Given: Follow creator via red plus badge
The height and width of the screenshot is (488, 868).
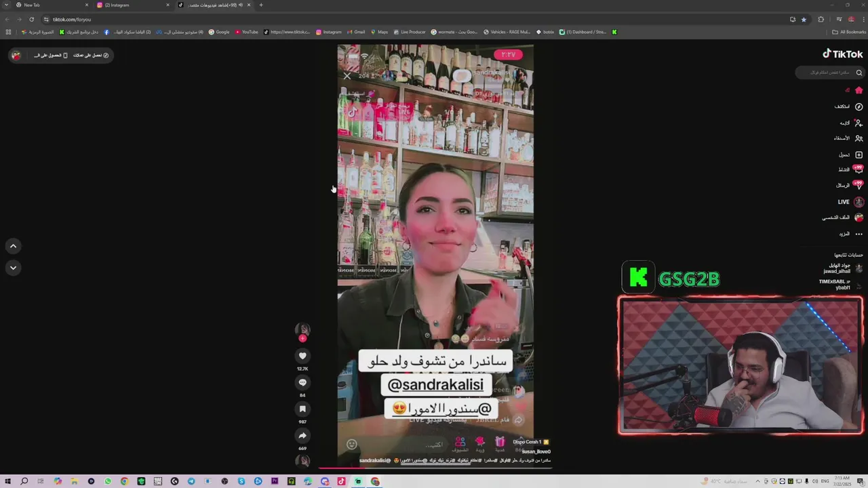Looking at the screenshot, I should point(302,338).
